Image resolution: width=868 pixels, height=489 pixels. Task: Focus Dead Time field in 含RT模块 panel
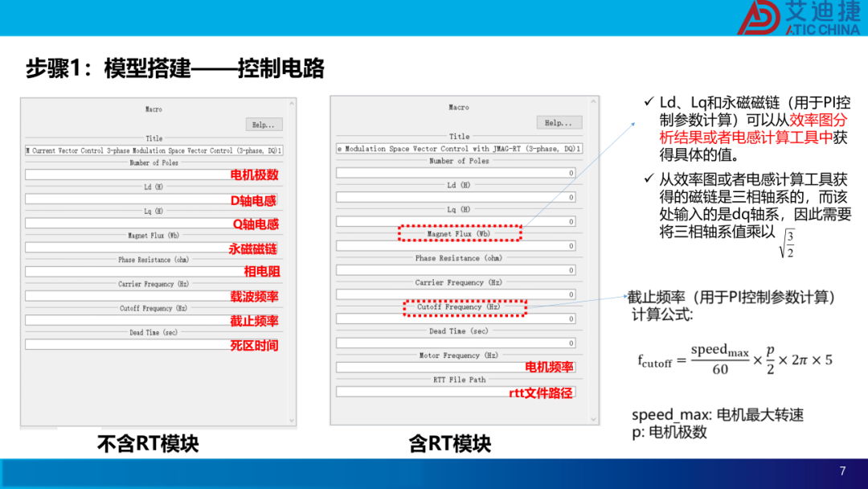point(456,343)
